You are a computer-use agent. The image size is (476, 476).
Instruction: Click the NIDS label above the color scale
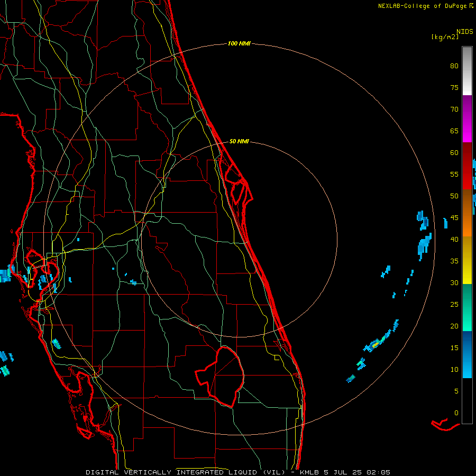tap(464, 32)
